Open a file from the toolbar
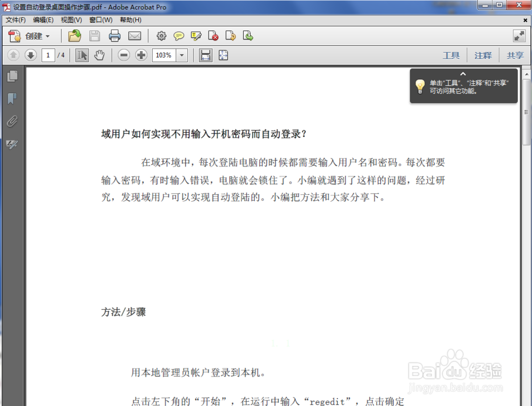The width and height of the screenshot is (532, 406). 74,36
